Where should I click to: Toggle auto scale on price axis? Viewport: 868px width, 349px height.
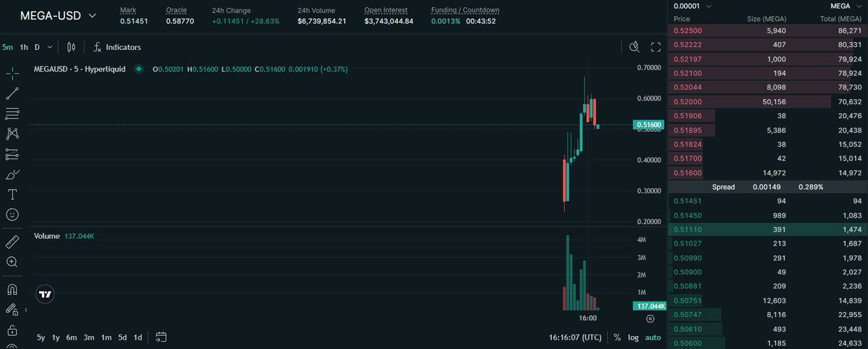coord(653,337)
